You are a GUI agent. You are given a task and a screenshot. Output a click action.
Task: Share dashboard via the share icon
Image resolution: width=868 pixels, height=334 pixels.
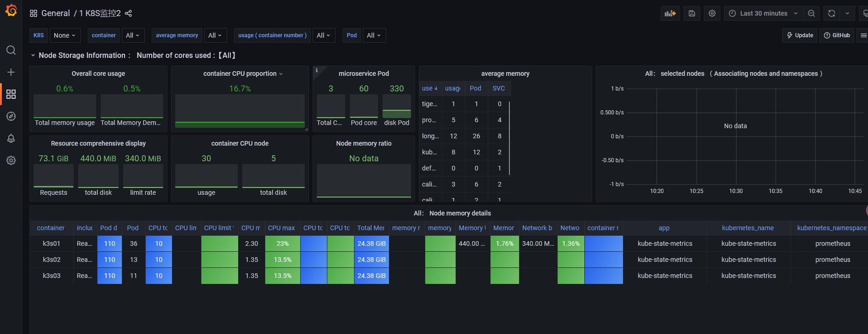point(128,13)
